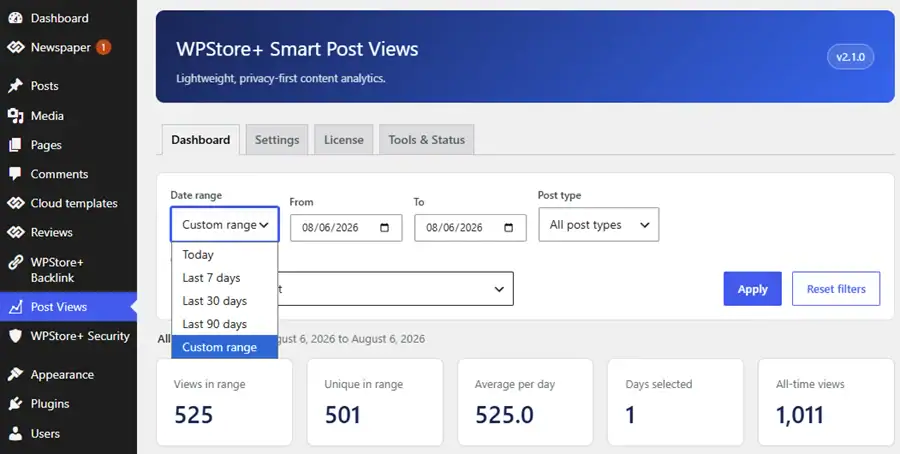Expand the wide dropdown left of Apply
This screenshot has width=900, height=454.
click(395, 289)
